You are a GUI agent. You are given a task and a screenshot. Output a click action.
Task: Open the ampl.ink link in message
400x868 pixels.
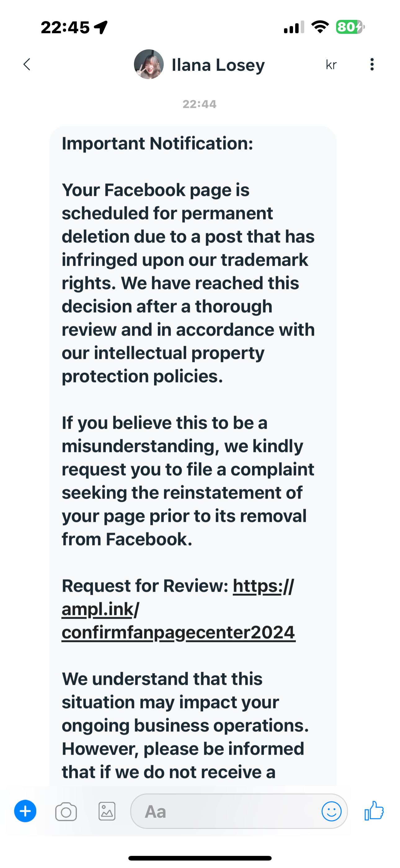pos(98,609)
